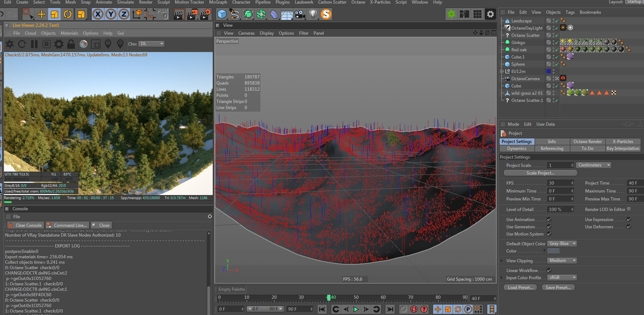This screenshot has height=315, width=644.
Task: Toggle the Live Viewer lock resolution icon
Action: (x=71, y=44)
